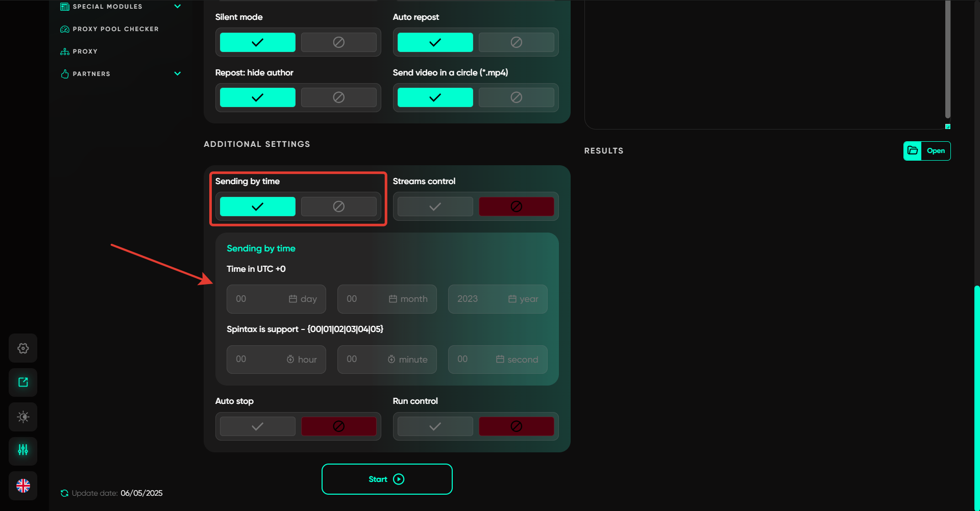Image resolution: width=980 pixels, height=511 pixels.
Task: Open the sliders adjustment icon
Action: [x=23, y=450]
